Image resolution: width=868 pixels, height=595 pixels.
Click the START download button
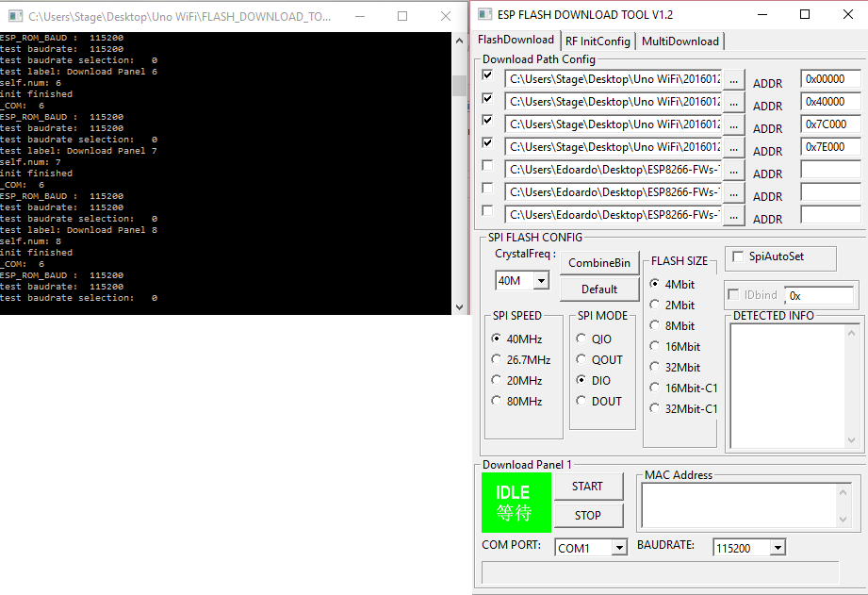pos(588,487)
